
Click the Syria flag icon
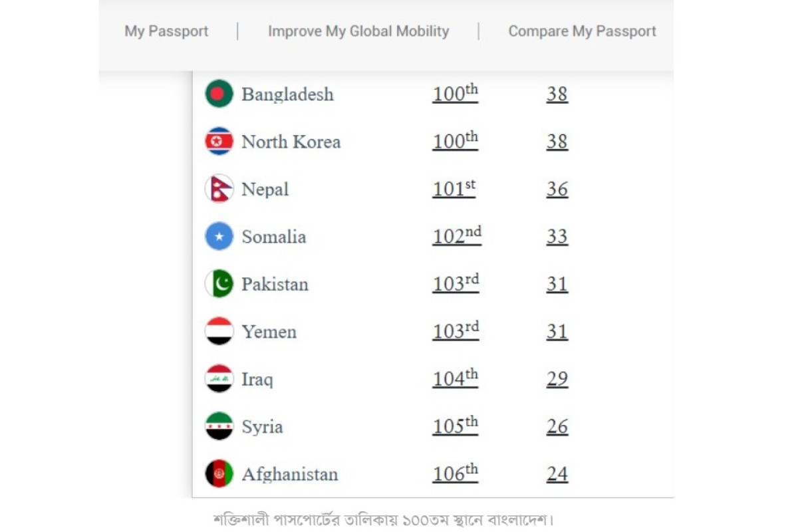tap(219, 426)
